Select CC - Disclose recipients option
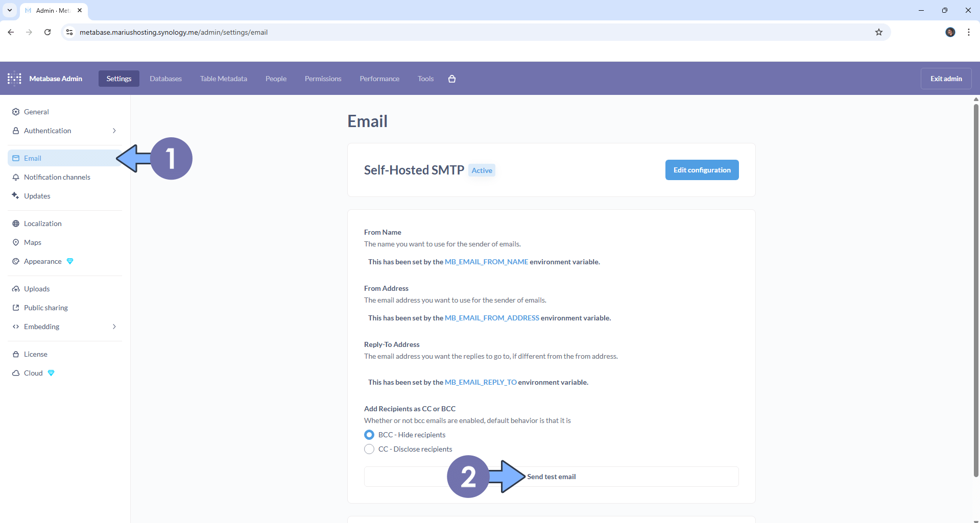This screenshot has width=980, height=523. click(369, 449)
